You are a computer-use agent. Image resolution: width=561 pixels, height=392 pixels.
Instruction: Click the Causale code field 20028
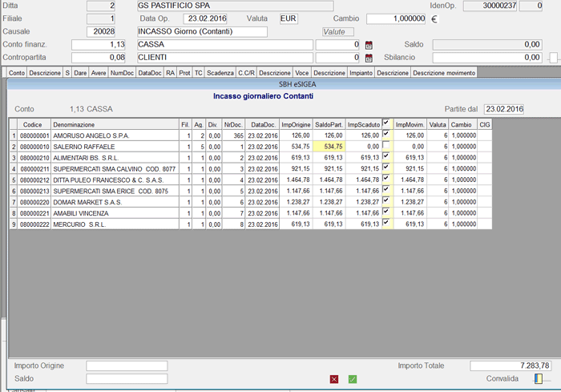coord(101,31)
